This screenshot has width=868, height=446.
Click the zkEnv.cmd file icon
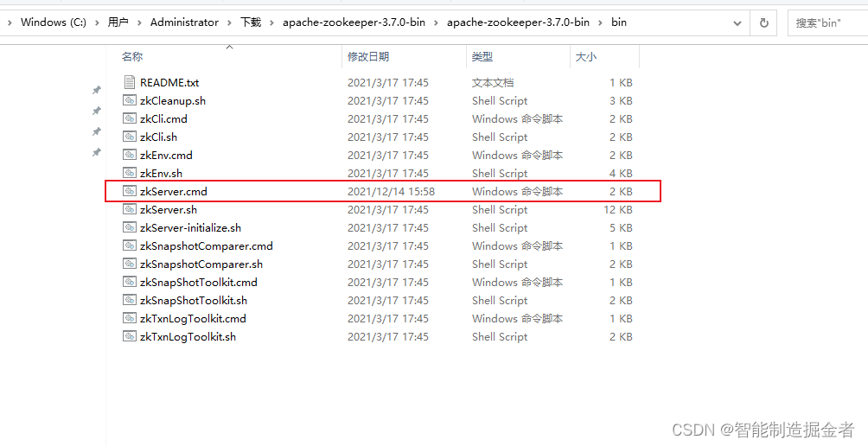[x=129, y=155]
